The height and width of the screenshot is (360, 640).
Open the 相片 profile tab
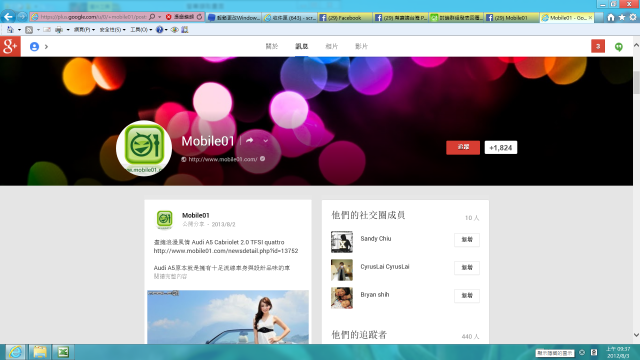point(331,46)
